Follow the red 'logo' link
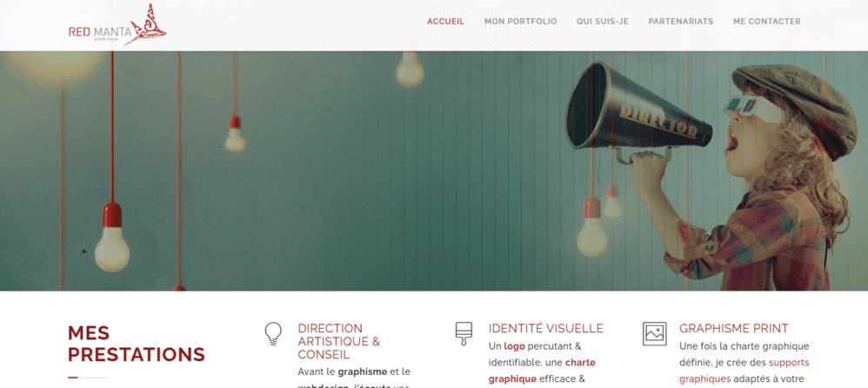Viewport: 868px width, 388px height. [x=514, y=346]
